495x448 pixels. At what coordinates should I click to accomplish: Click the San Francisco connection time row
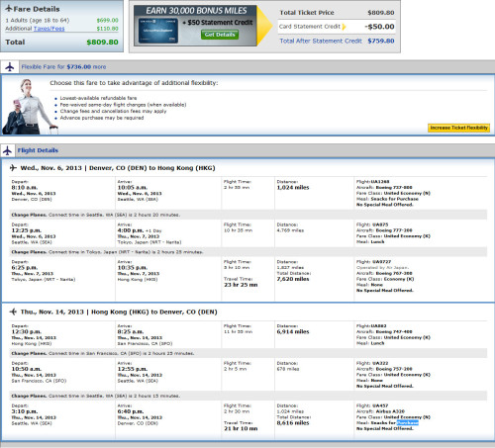[x=248, y=353]
